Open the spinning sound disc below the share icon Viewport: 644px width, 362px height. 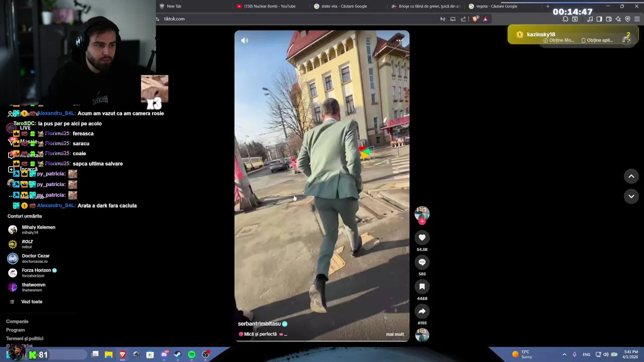click(x=422, y=335)
